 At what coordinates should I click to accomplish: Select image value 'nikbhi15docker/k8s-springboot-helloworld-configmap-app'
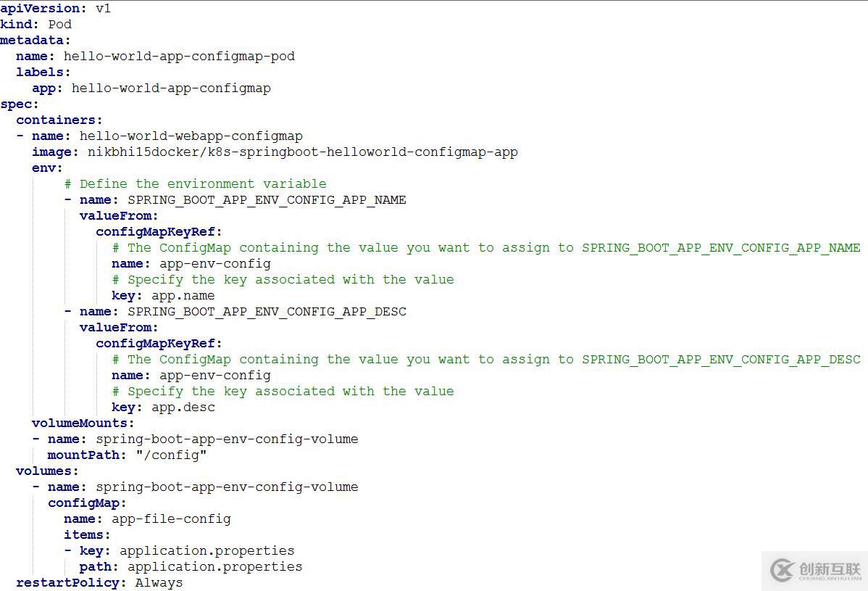(303, 152)
